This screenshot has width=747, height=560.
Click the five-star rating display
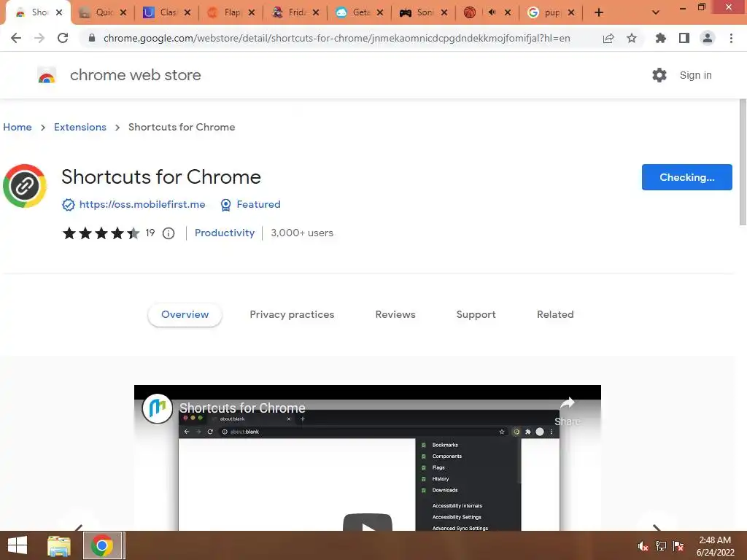[x=101, y=233]
